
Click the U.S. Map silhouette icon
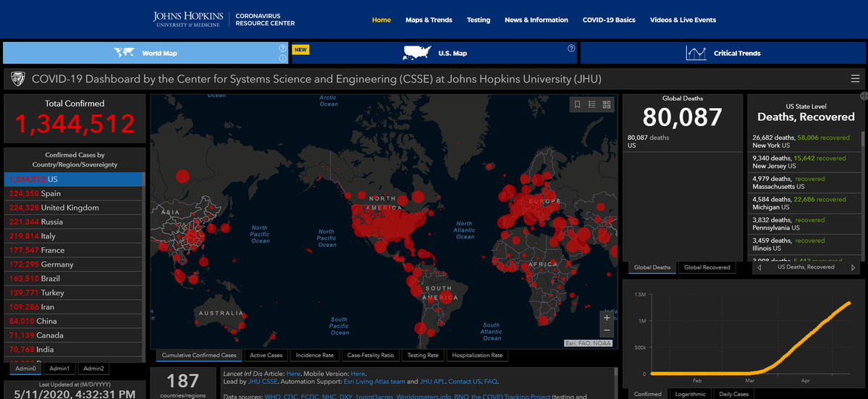(x=418, y=53)
